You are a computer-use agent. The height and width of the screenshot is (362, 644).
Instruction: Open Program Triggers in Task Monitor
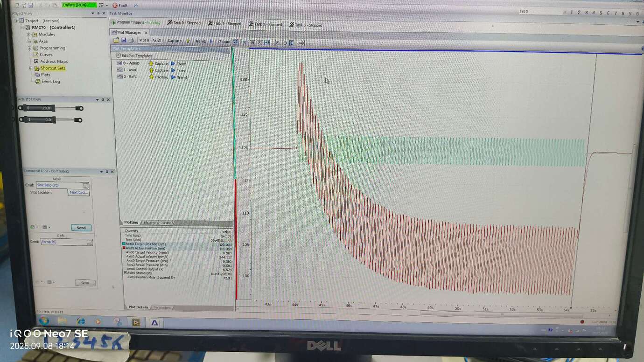[135, 22]
